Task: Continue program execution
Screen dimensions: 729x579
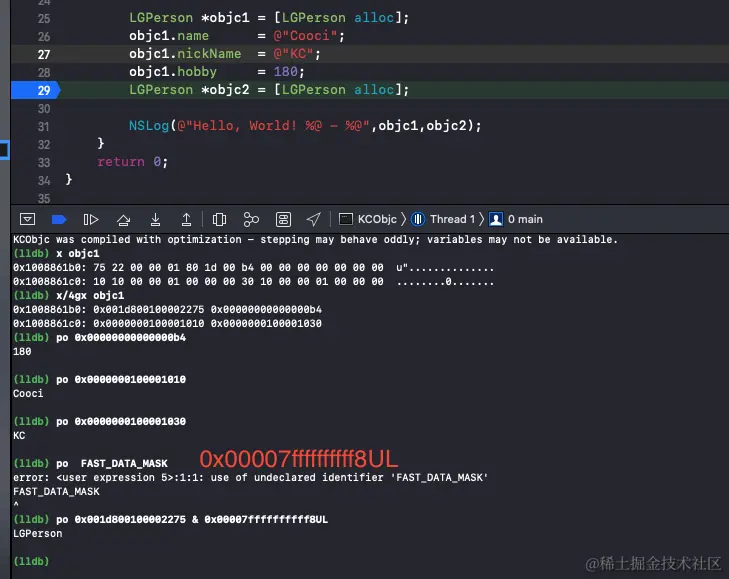Action: coord(91,219)
